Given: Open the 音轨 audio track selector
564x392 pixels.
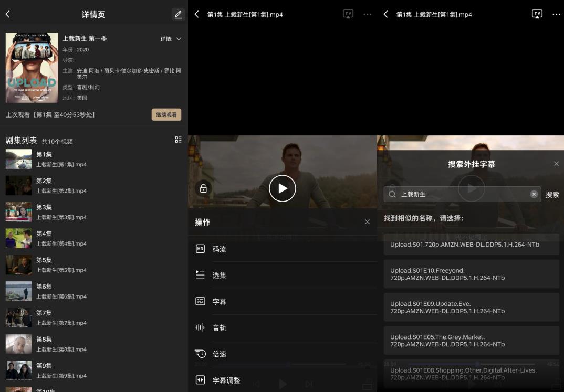Looking at the screenshot, I should pos(219,327).
